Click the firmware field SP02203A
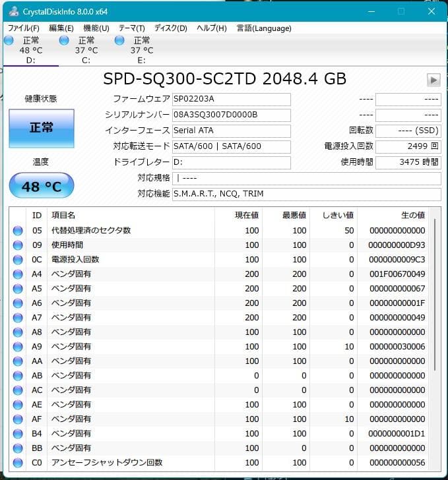 point(232,99)
